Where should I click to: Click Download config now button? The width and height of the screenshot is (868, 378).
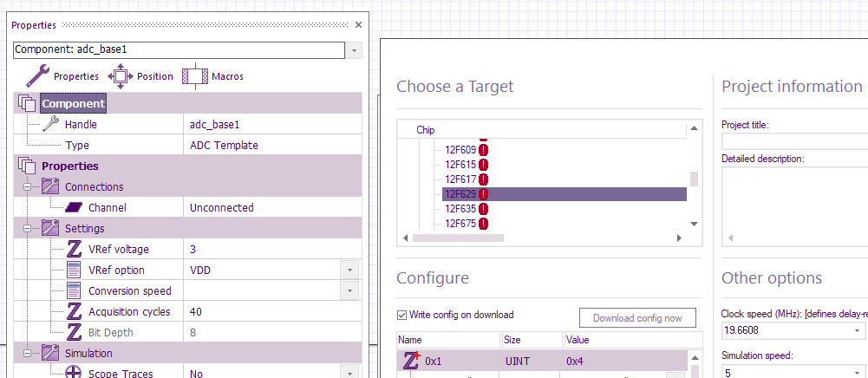[x=637, y=317]
